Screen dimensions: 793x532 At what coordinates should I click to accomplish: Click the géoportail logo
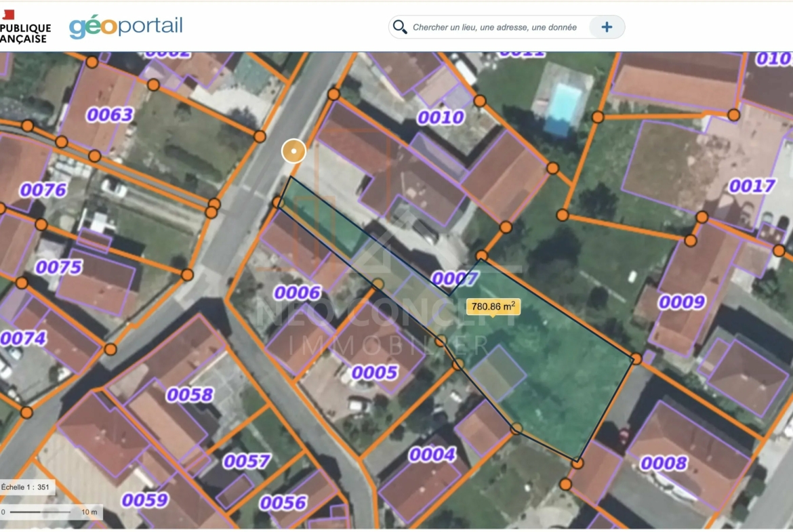click(x=126, y=26)
